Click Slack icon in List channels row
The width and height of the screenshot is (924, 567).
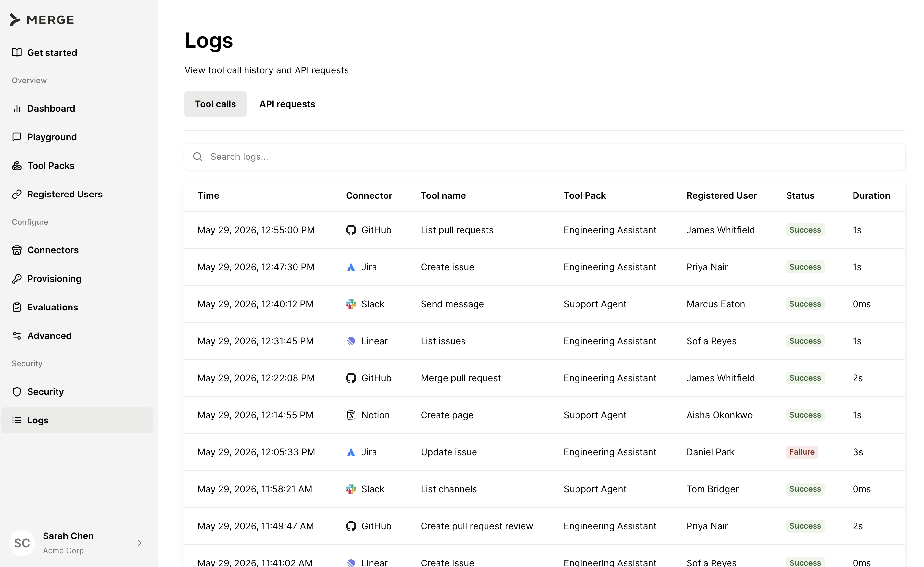click(351, 489)
